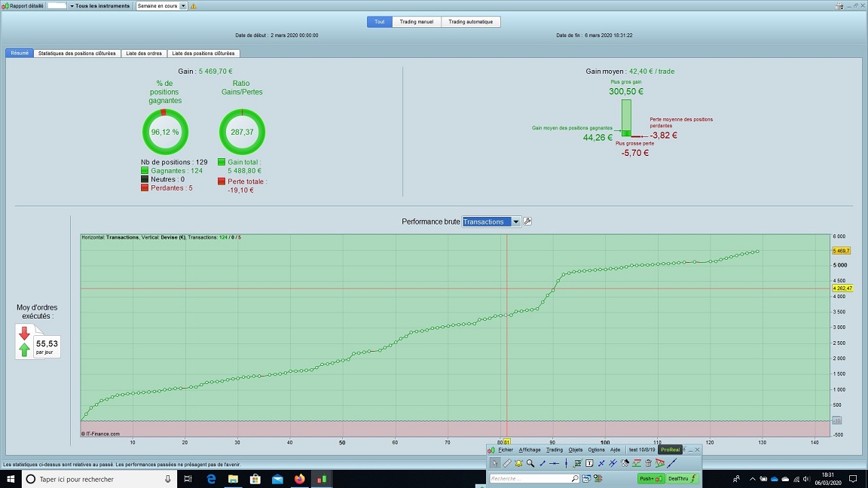Click the test 10/8/19 label

[x=642, y=450]
